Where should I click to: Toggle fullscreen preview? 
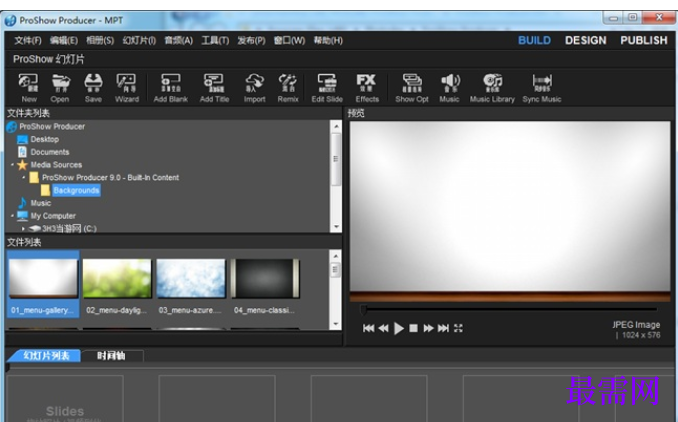click(458, 328)
